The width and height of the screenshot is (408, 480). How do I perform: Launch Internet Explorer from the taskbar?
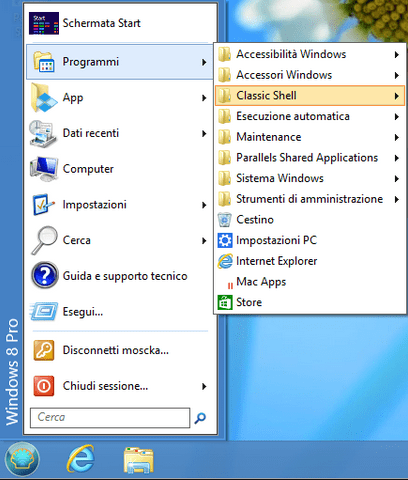pyautogui.click(x=80, y=459)
